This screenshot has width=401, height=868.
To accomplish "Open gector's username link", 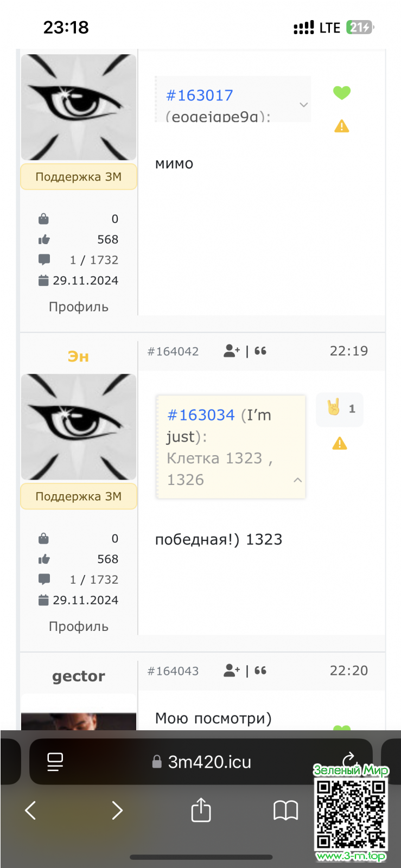I will tap(79, 676).
